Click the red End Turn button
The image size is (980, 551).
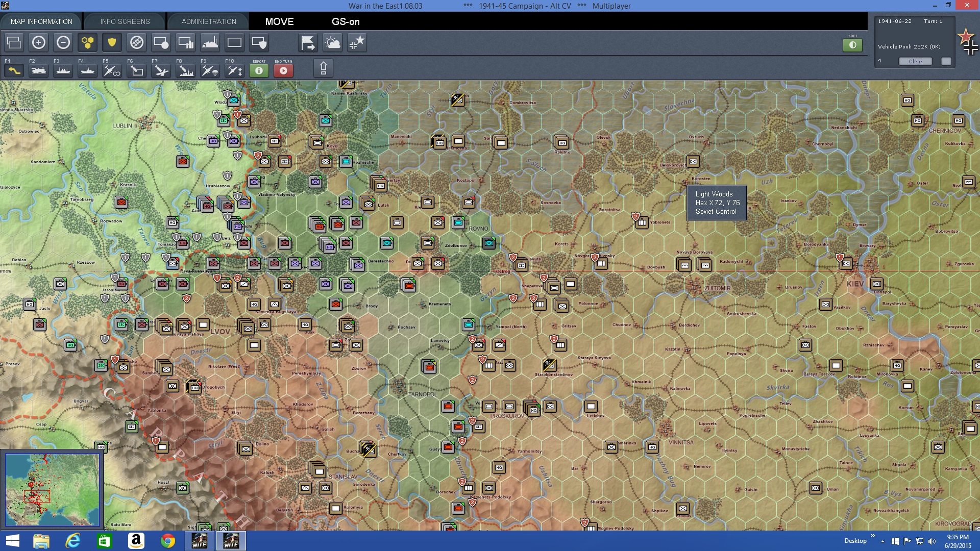[x=283, y=70]
